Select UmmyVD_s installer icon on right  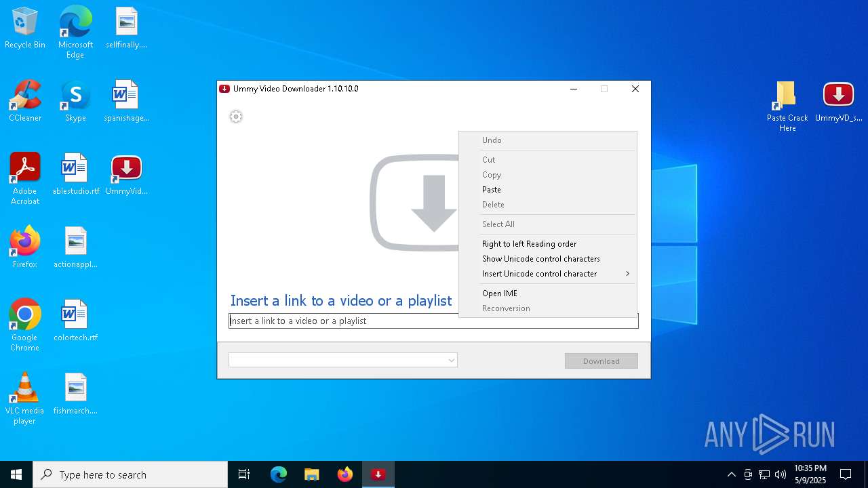pyautogui.click(x=839, y=102)
